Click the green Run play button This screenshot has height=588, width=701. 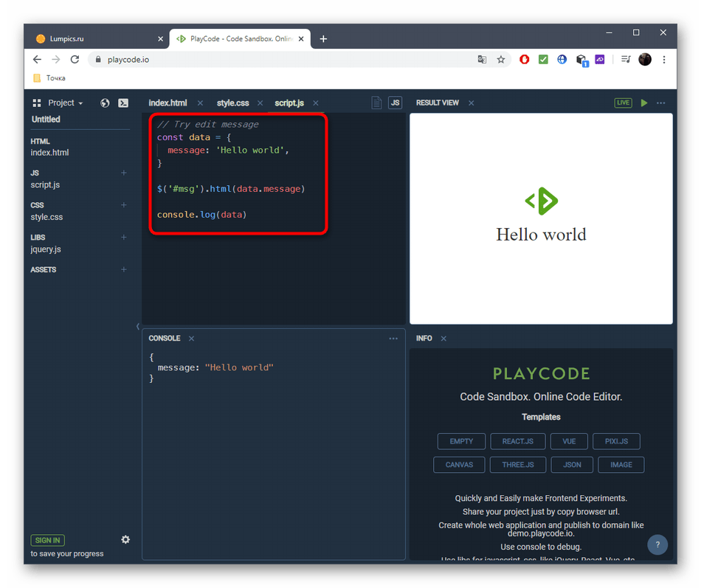(644, 103)
